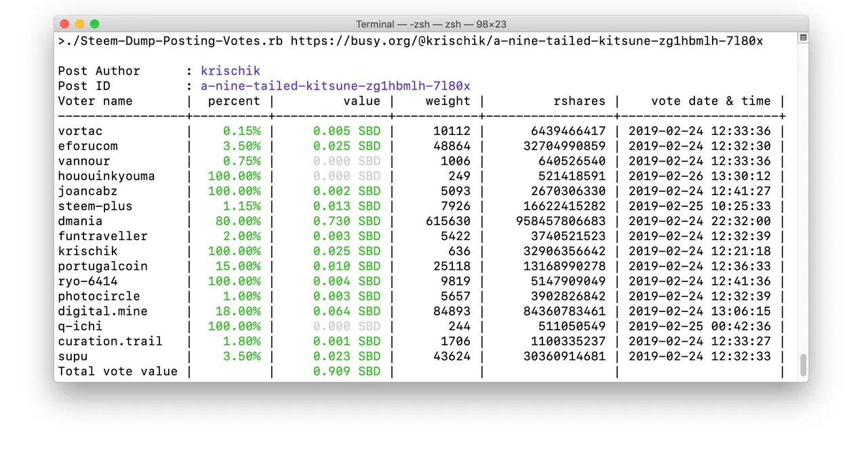868x451 pixels.
Task: Click steem-plus's 0.013 SBD value
Action: tap(347, 206)
